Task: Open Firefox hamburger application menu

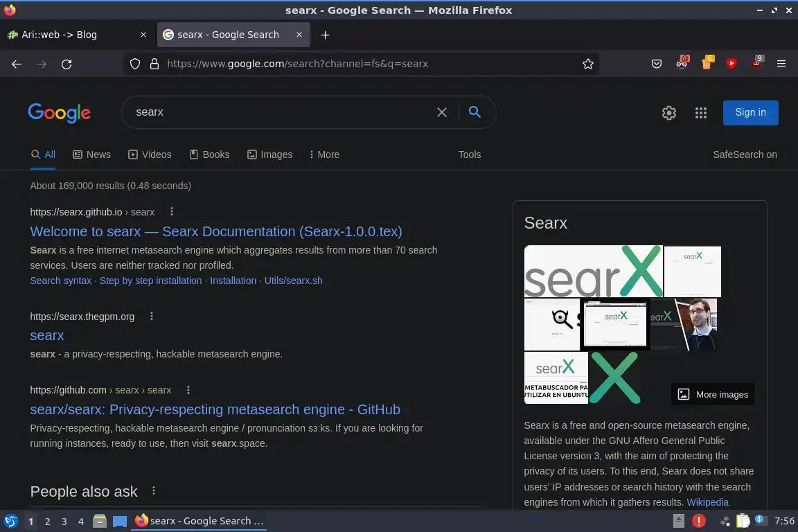Action: point(781,64)
